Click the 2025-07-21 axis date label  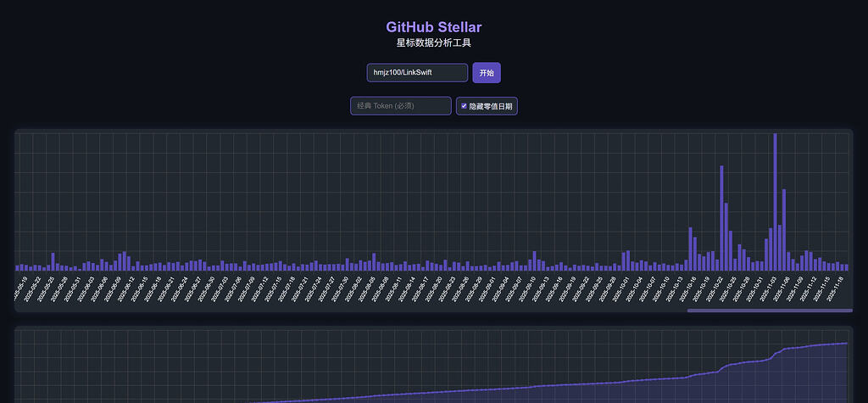click(299, 288)
